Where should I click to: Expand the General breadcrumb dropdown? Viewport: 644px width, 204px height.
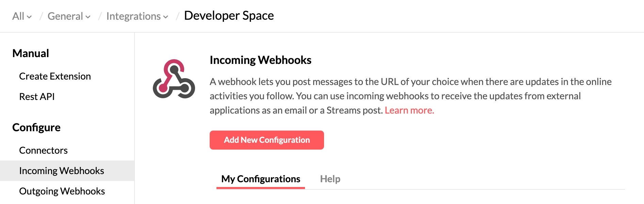pyautogui.click(x=66, y=16)
